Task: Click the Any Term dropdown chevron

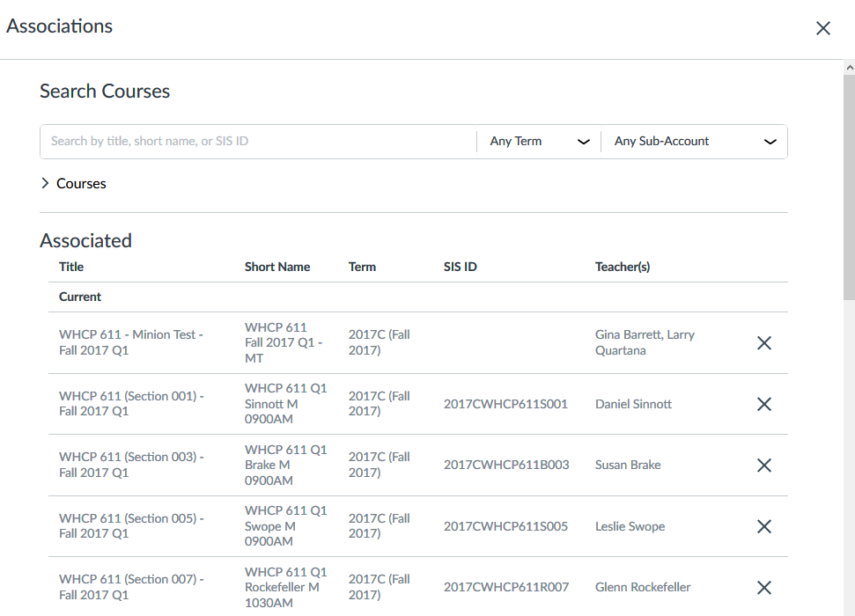Action: [583, 141]
